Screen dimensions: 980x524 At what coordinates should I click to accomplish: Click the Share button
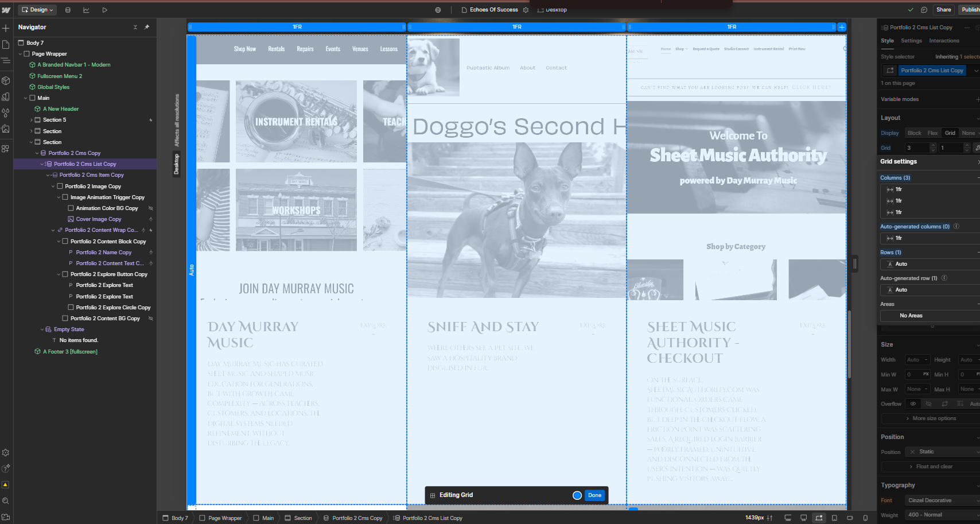click(x=943, y=10)
